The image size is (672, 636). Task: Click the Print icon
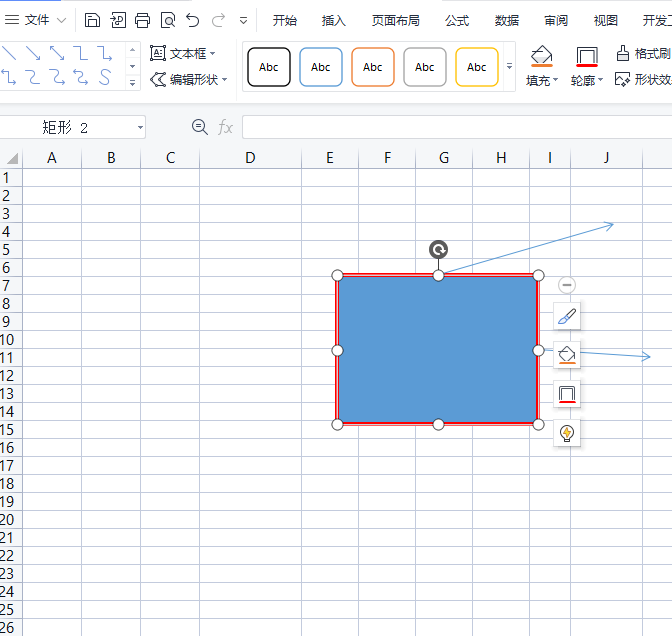coord(142,20)
